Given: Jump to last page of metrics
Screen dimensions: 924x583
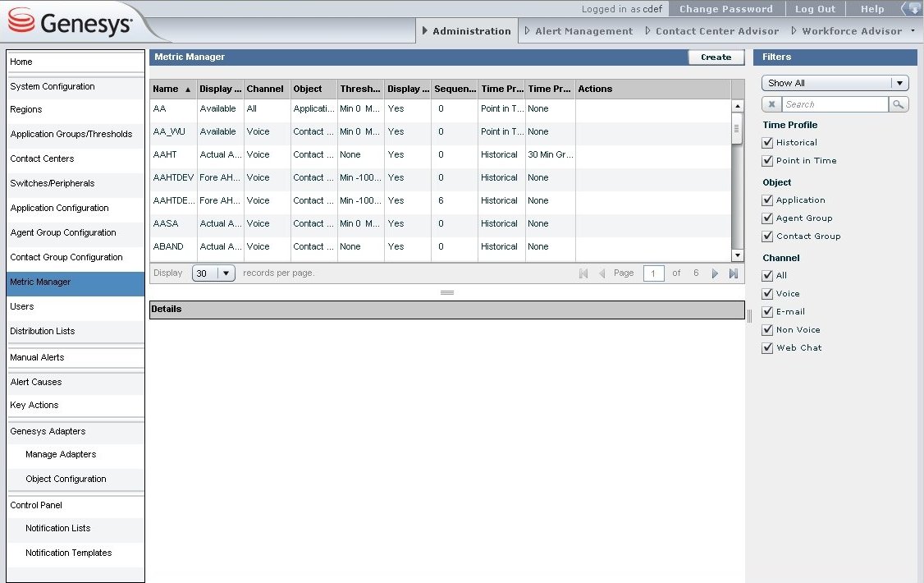Looking at the screenshot, I should click(x=734, y=273).
